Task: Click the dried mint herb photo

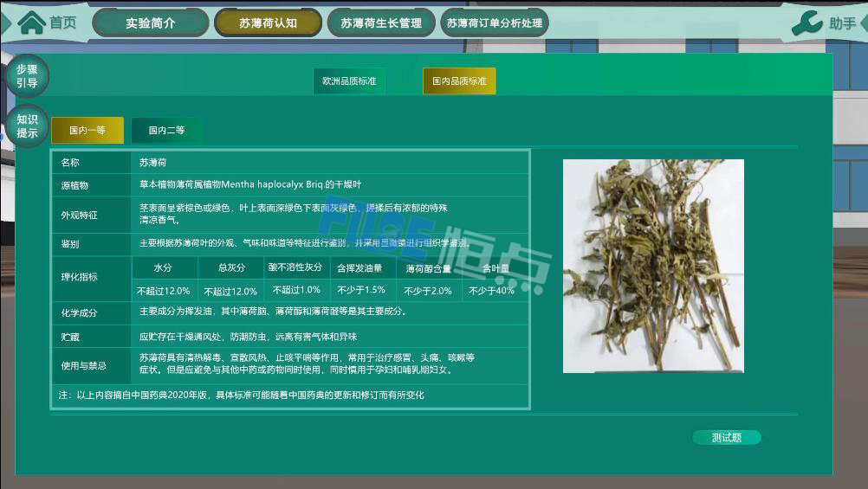Action: [652, 266]
